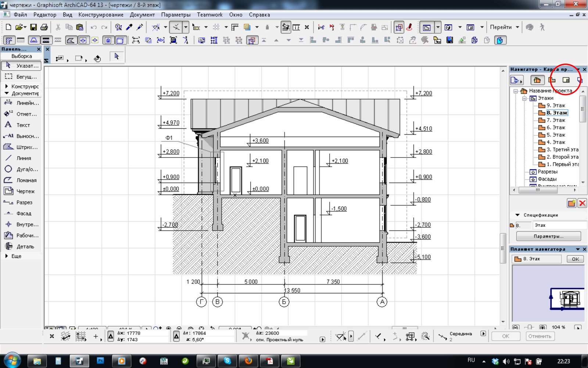Click the Параметры... button

548,236
